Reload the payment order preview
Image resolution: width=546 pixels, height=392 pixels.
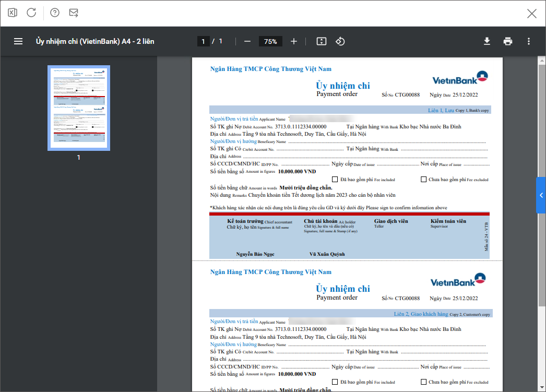pos(31,13)
